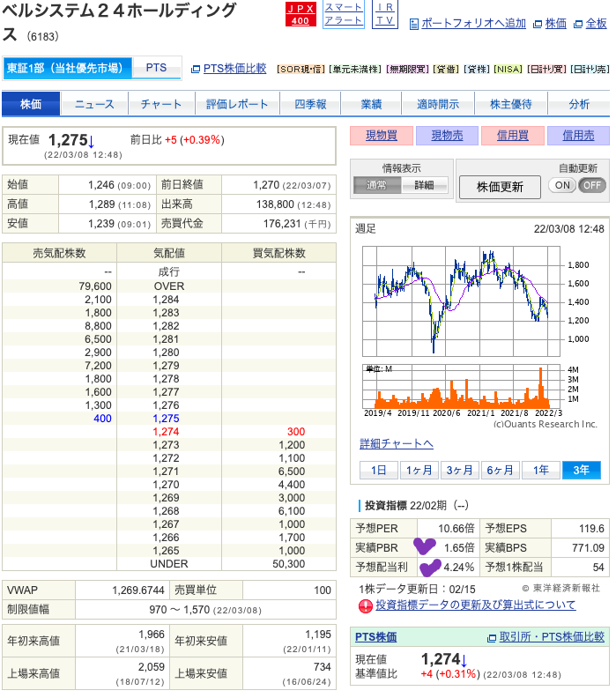The width and height of the screenshot is (616, 698).
Task: Click the orange volume bar chart
Action: coord(461,386)
